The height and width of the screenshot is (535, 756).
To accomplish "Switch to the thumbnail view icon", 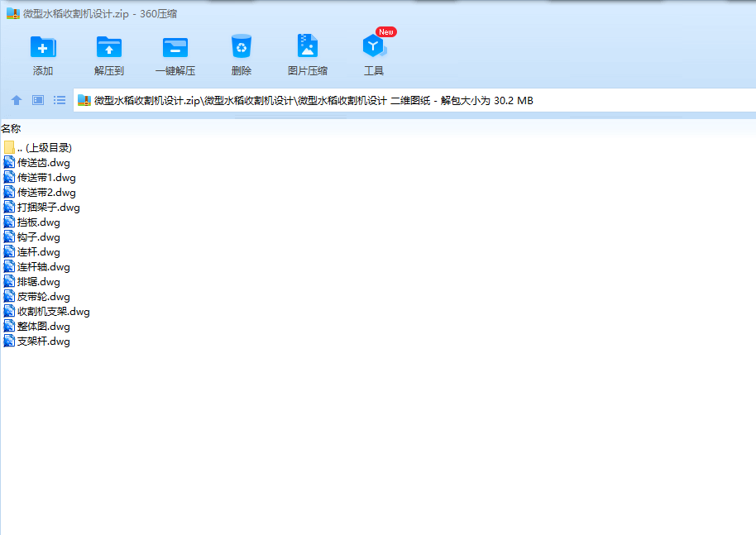I will (x=38, y=100).
